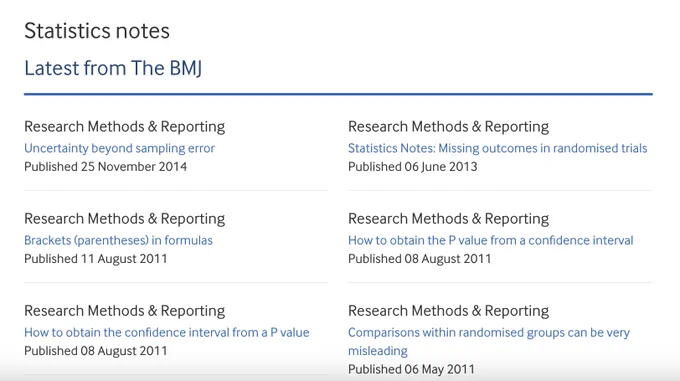The height and width of the screenshot is (381, 680).
Task: Click publication date under 'confidence interval from a P value'
Action: coord(95,351)
